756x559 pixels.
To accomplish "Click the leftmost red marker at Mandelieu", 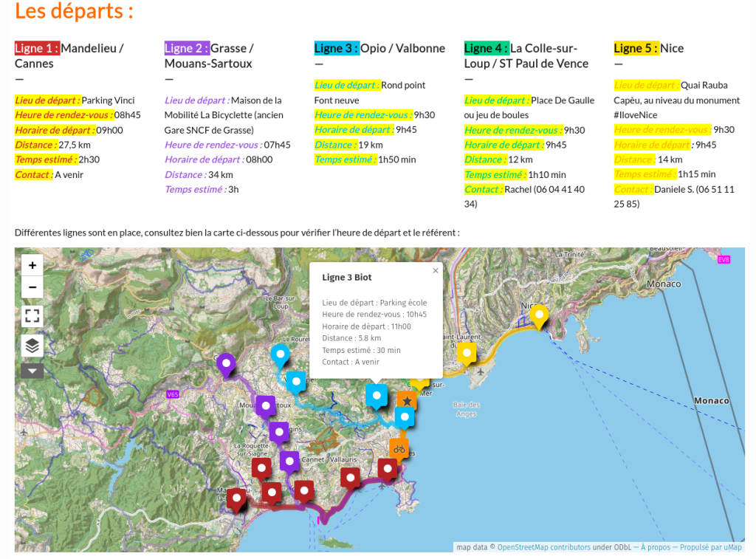I will (x=236, y=498).
